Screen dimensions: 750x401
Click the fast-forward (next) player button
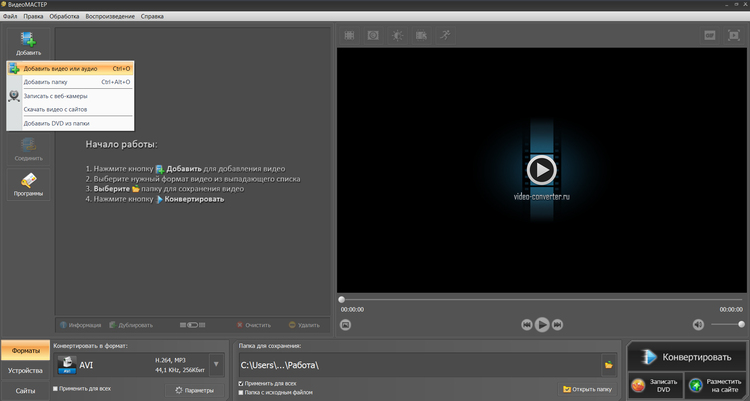point(557,325)
